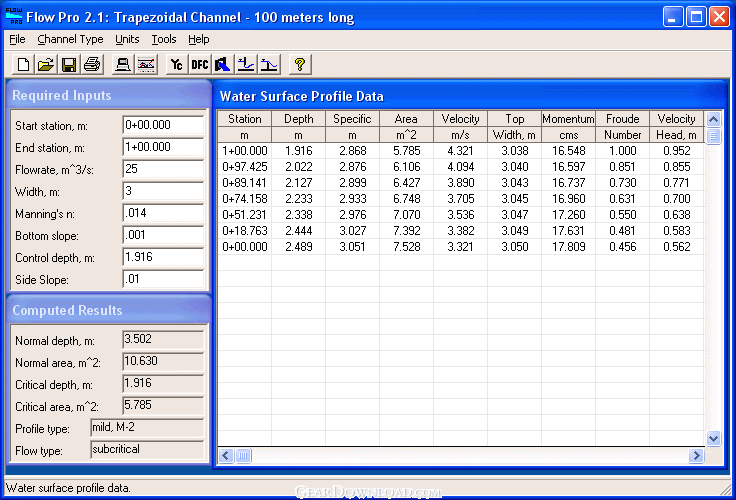Save using the floppy disk icon

pyautogui.click(x=69, y=65)
